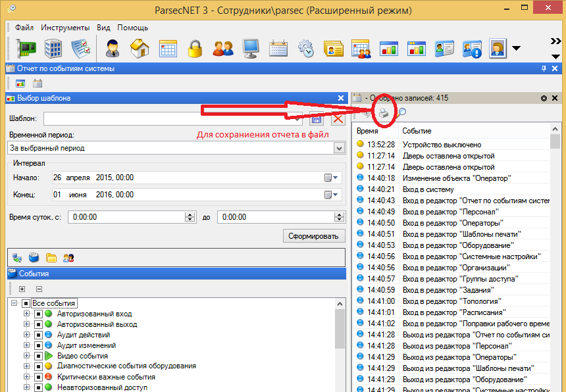Toggle the "Все события" checkbox
The height and width of the screenshot is (392, 566).
[x=26, y=303]
